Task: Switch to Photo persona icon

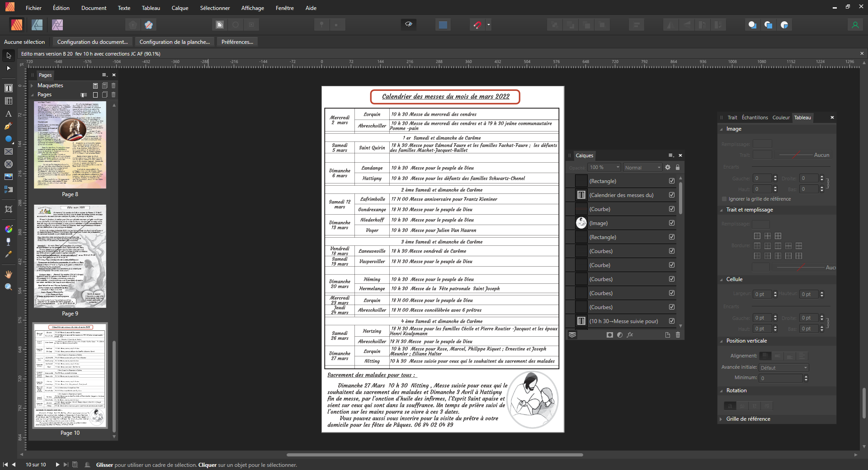Action: click(57, 25)
